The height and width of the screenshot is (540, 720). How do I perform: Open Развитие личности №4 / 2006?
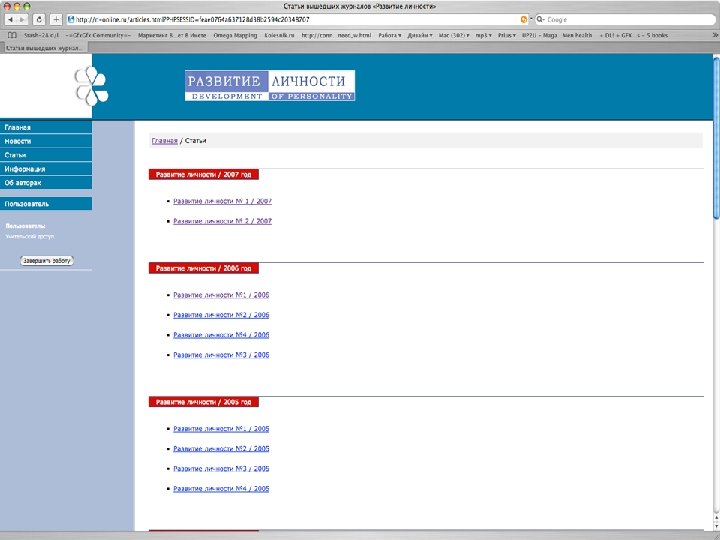(221, 335)
